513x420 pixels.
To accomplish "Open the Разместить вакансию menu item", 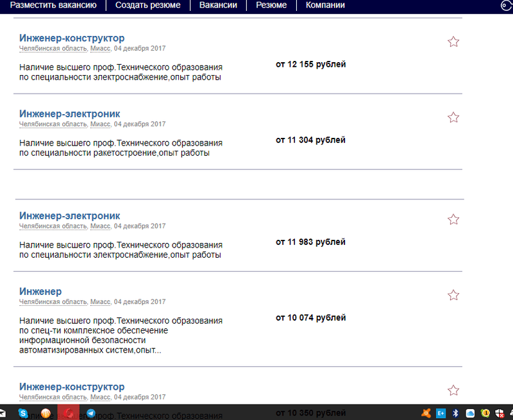I will tap(53, 5).
